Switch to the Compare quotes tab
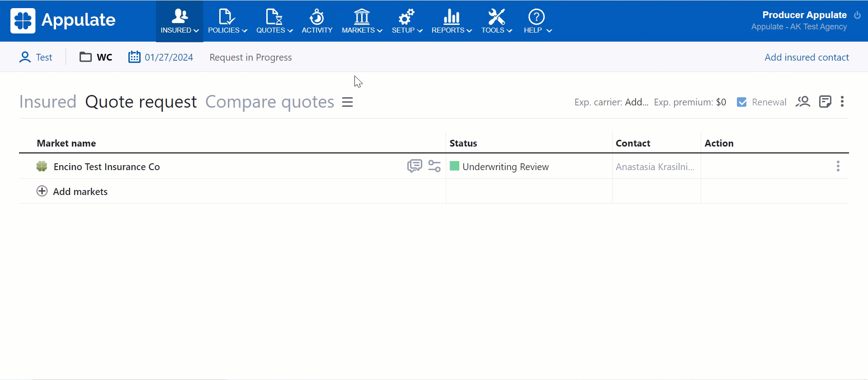 click(x=269, y=102)
